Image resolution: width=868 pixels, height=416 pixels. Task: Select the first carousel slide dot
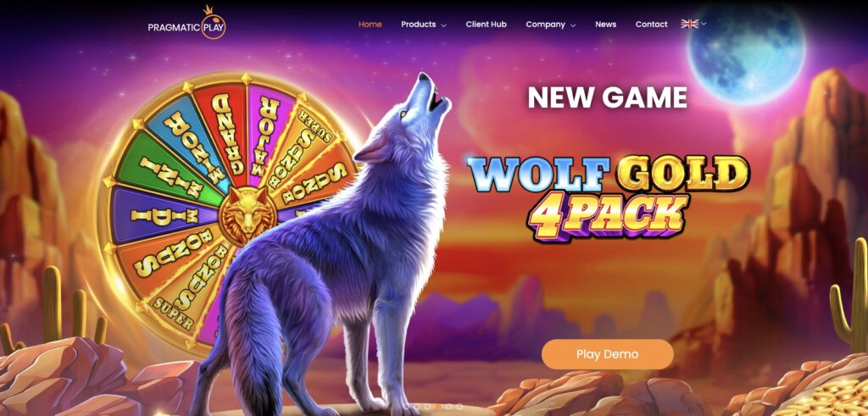pyautogui.click(x=417, y=407)
